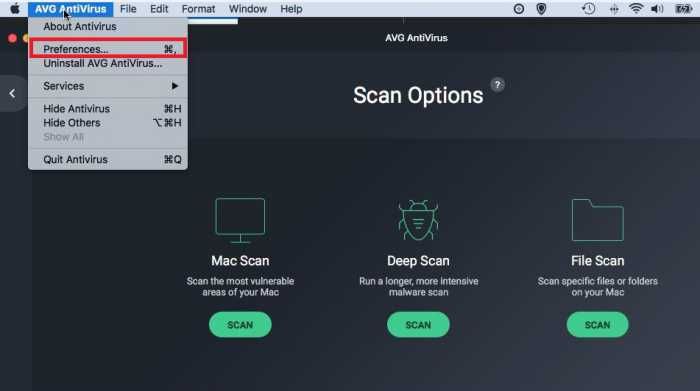This screenshot has width=700, height=391.
Task: Choose Preferences from the menu
Action: 108,49
